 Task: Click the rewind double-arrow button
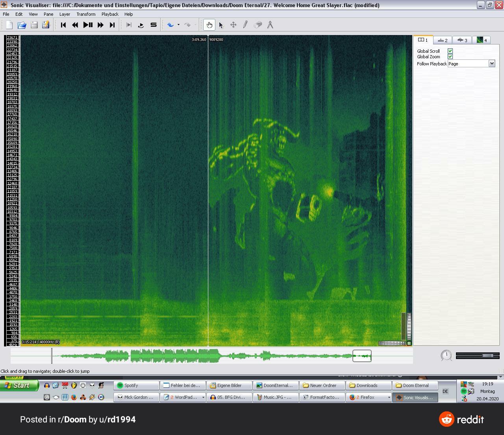click(75, 25)
